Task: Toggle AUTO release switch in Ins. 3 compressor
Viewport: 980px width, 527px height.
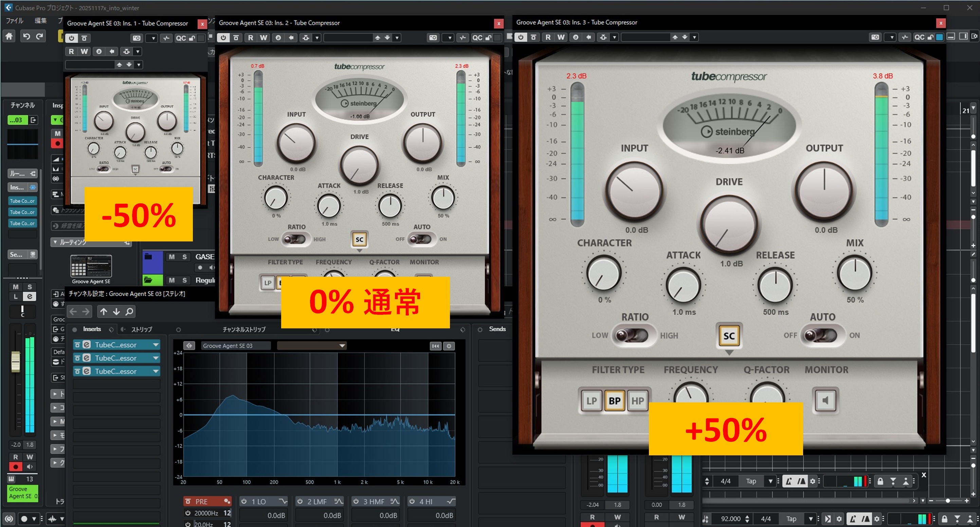Action: [822, 335]
